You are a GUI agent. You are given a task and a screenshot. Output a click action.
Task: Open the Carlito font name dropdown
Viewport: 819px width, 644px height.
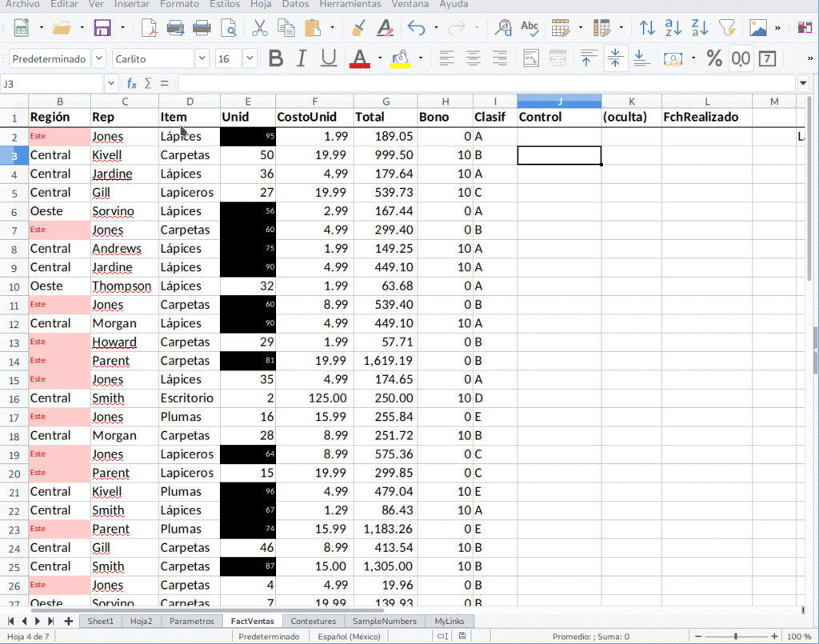pyautogui.click(x=202, y=58)
